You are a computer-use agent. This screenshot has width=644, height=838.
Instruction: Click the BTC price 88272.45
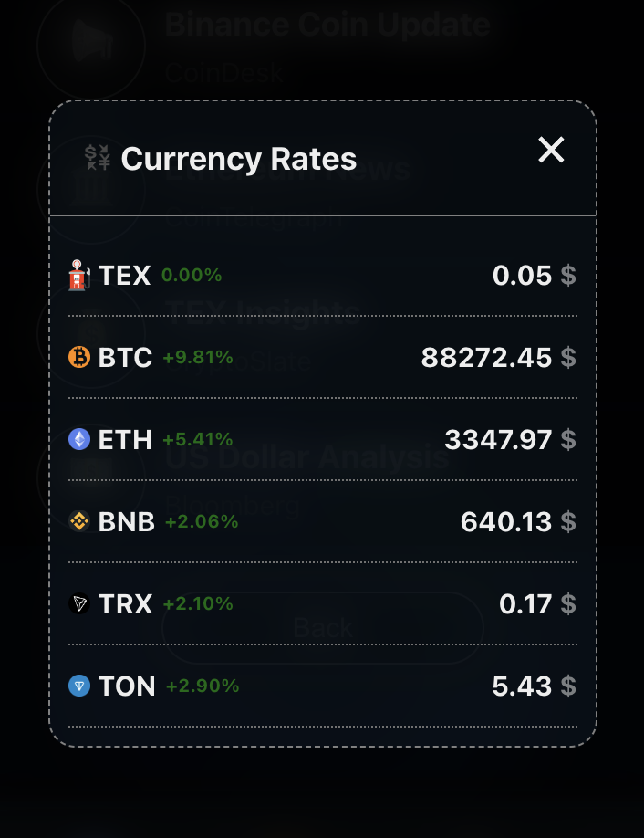(486, 357)
